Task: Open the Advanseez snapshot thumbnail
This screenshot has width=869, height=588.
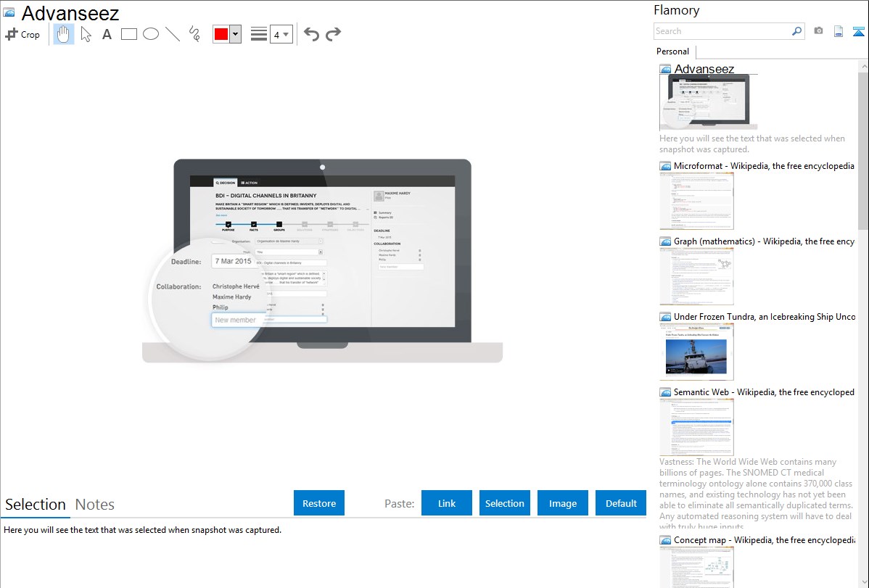Action: (x=708, y=102)
